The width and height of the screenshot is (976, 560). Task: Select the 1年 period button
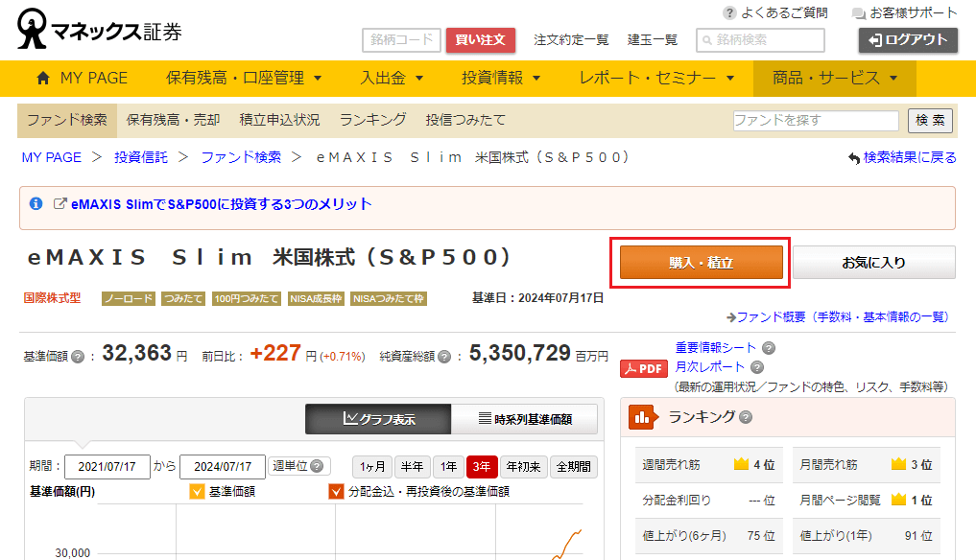tap(448, 467)
